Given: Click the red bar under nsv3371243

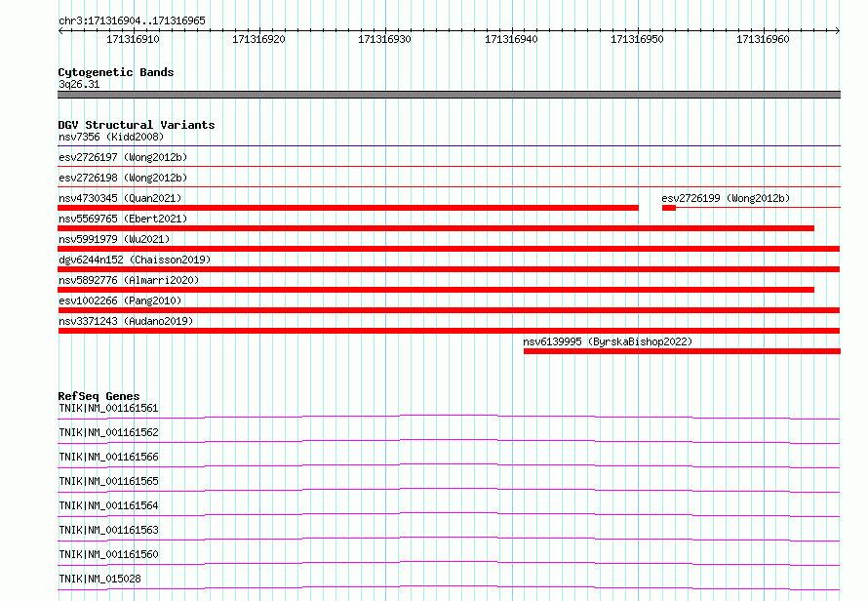Looking at the screenshot, I should 449,331.
